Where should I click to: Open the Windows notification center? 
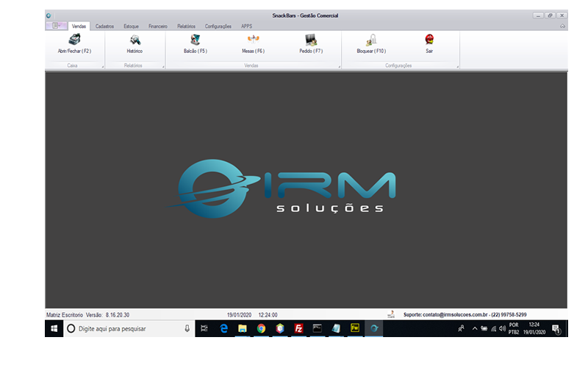[556, 329]
